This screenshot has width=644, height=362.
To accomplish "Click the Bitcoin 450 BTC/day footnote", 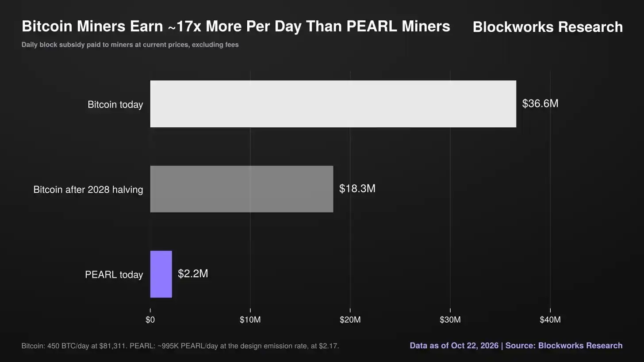I will [180, 346].
